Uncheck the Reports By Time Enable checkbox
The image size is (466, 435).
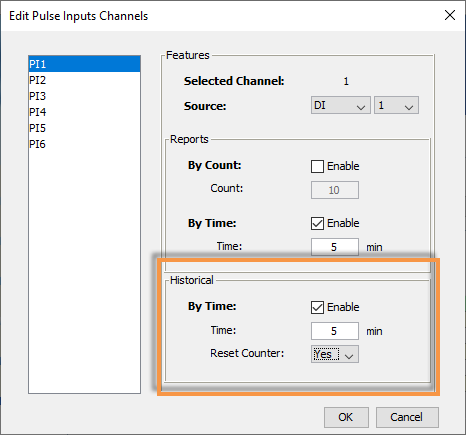tap(317, 223)
